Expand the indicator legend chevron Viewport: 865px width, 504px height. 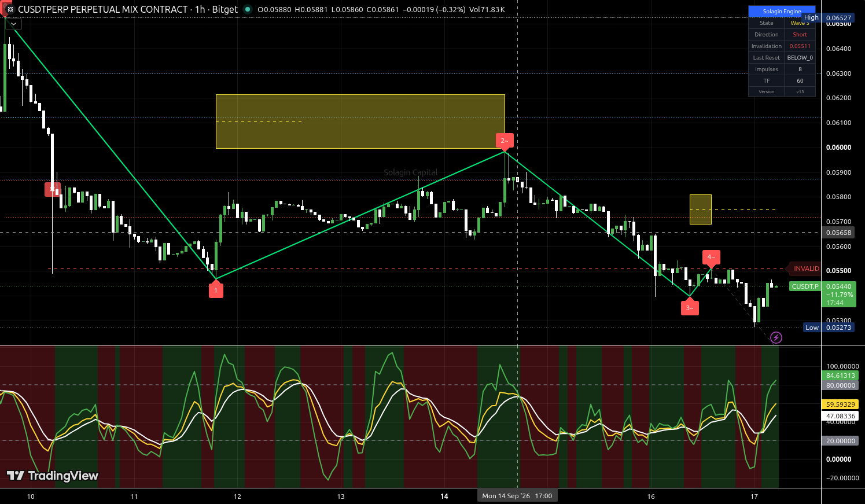point(13,24)
